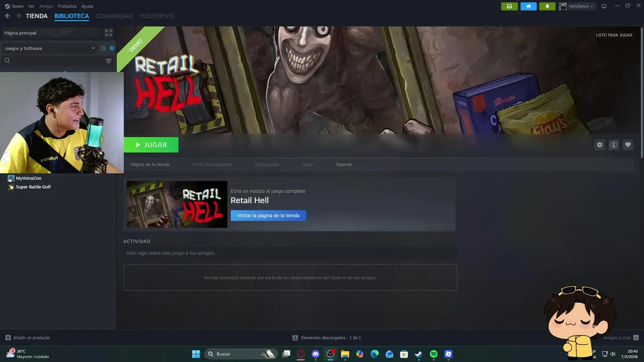Open Página de la tienda link
Viewport: 644px width, 362px height.
click(150, 164)
